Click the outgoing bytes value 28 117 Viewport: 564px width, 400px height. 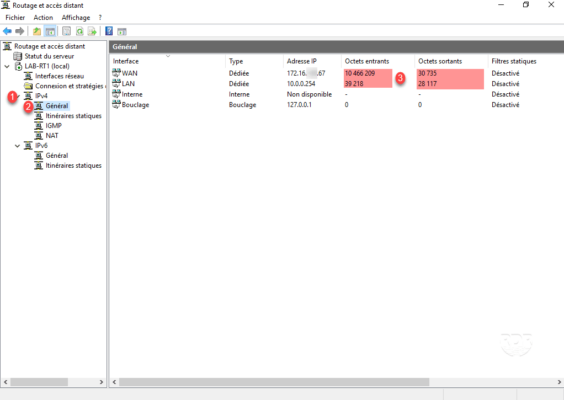point(427,83)
